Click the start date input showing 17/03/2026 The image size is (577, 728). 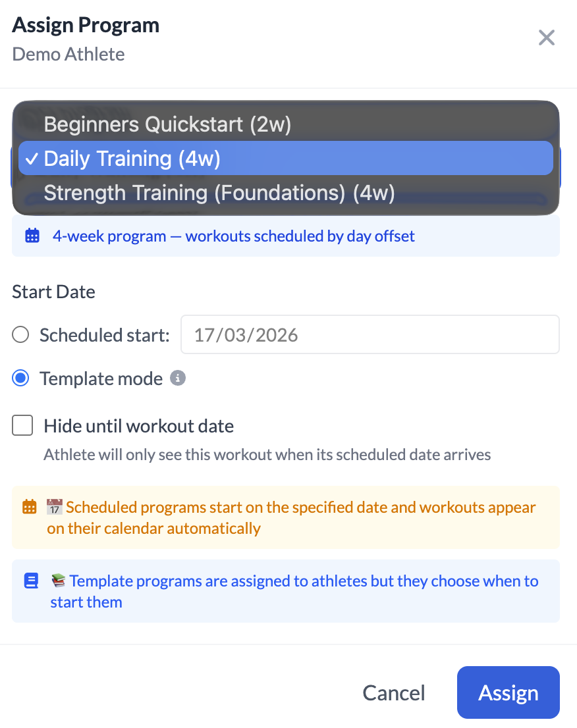pyautogui.click(x=370, y=334)
